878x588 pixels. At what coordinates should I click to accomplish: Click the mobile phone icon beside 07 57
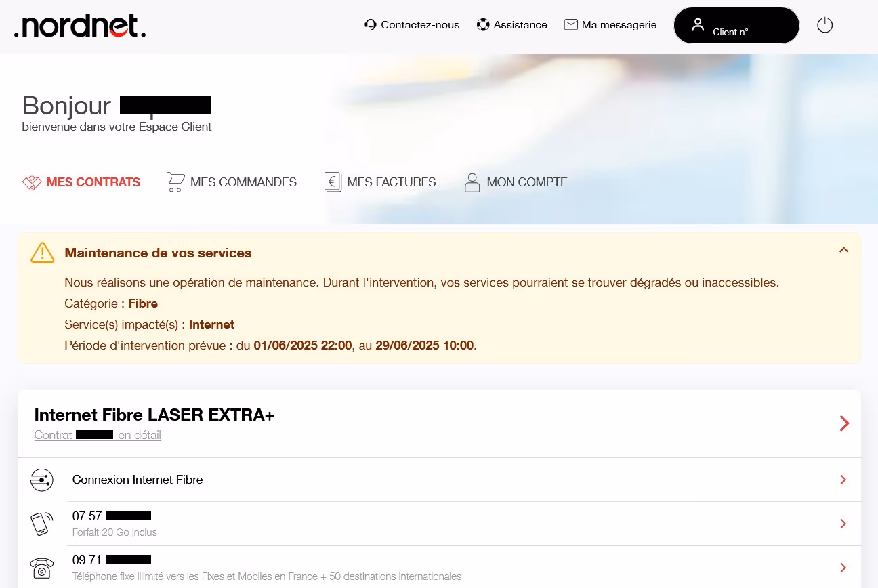[42, 524]
